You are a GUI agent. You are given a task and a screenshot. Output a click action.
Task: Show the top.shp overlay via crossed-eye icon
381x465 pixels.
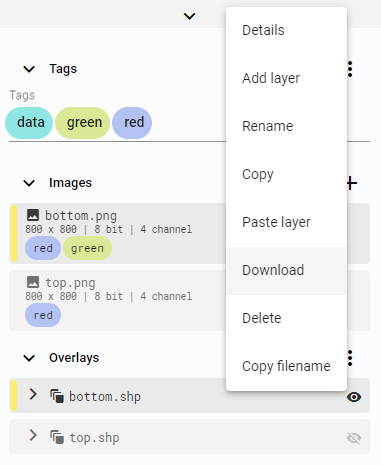(x=354, y=438)
